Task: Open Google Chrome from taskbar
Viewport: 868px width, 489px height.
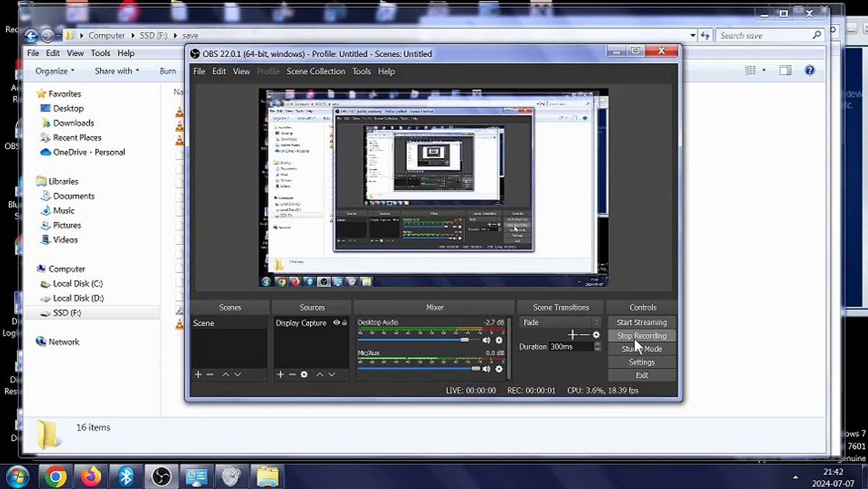Action: pyautogui.click(x=56, y=477)
